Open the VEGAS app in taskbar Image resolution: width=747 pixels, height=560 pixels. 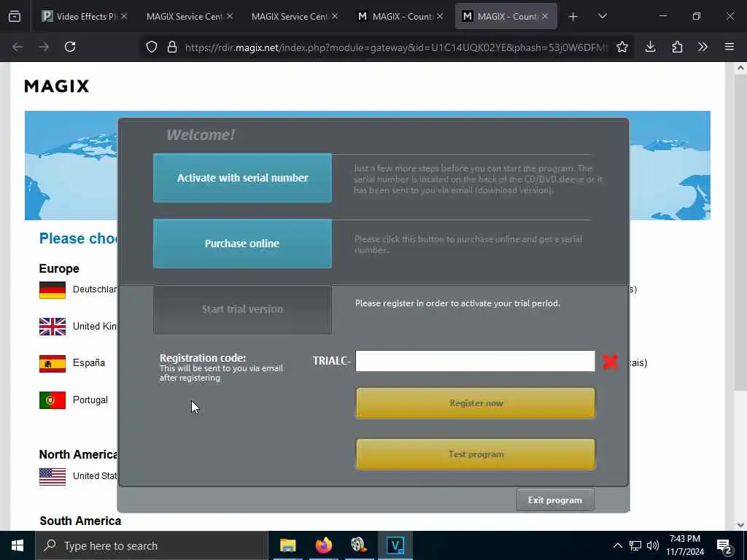(x=395, y=545)
